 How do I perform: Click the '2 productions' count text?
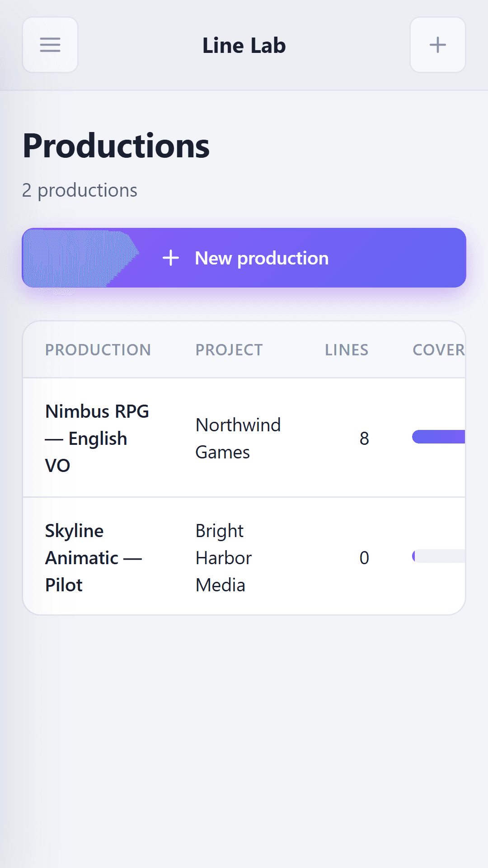[x=80, y=190]
